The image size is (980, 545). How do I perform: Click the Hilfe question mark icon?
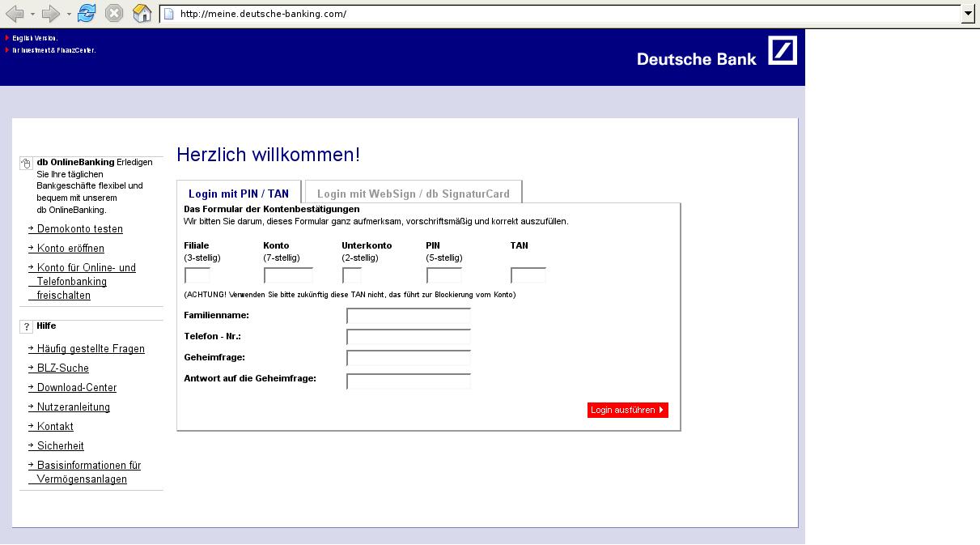[26, 327]
